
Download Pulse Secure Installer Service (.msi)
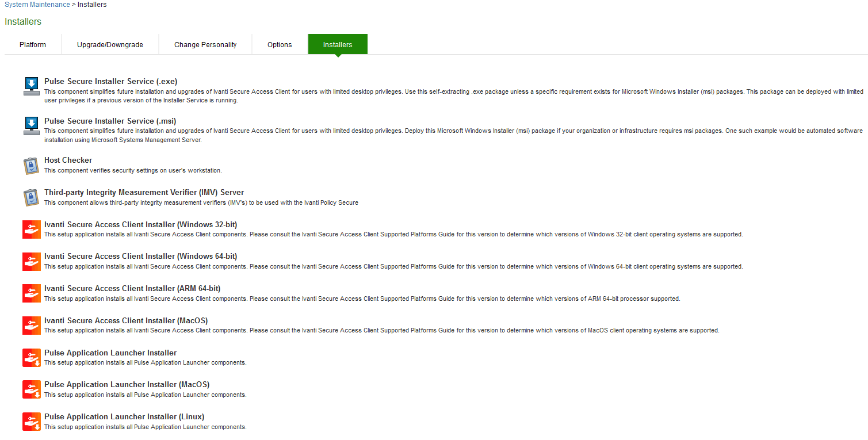(110, 121)
